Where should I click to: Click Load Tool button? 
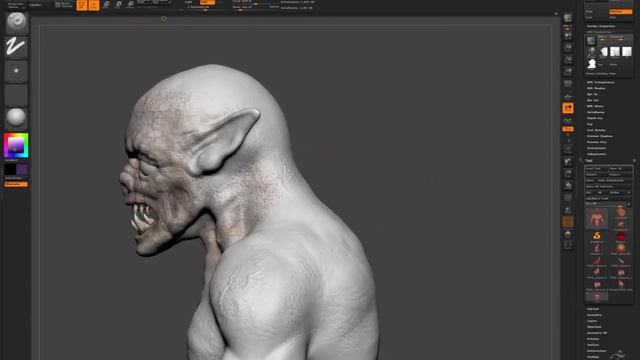pos(596,168)
